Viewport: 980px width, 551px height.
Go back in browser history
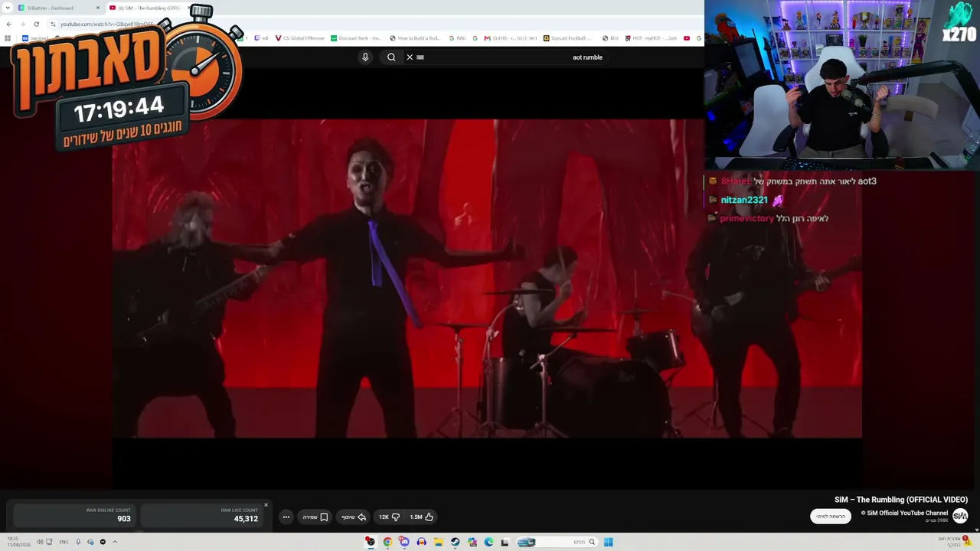(8, 24)
